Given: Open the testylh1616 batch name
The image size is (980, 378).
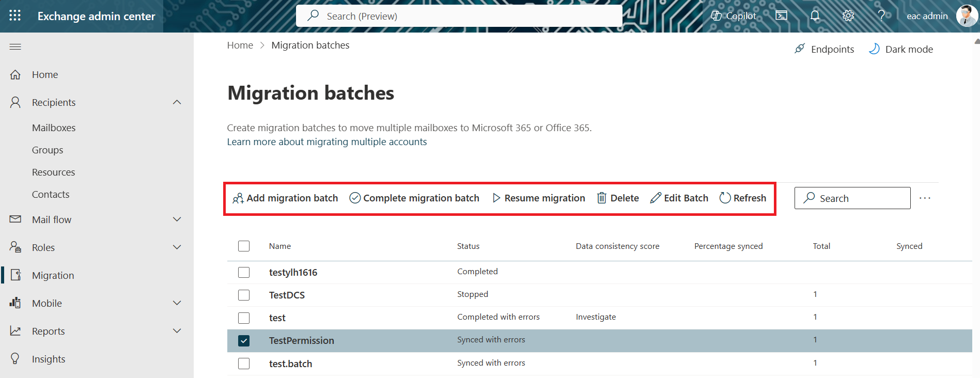Looking at the screenshot, I should (293, 272).
